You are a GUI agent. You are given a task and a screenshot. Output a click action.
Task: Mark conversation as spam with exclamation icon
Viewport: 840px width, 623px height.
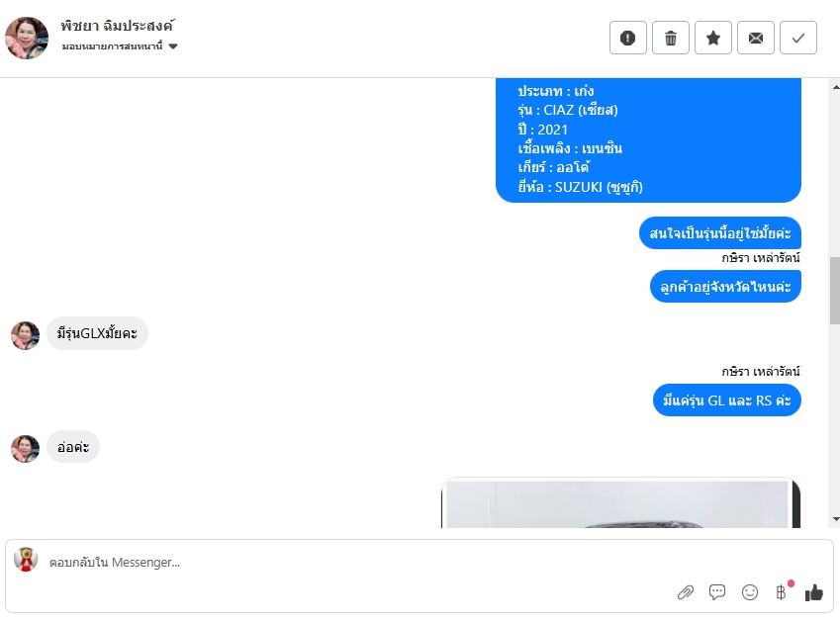pos(628,38)
